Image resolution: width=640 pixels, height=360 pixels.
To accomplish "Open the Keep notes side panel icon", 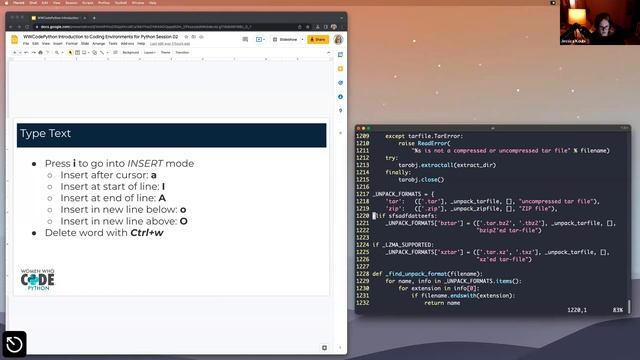I will click(x=340, y=69).
